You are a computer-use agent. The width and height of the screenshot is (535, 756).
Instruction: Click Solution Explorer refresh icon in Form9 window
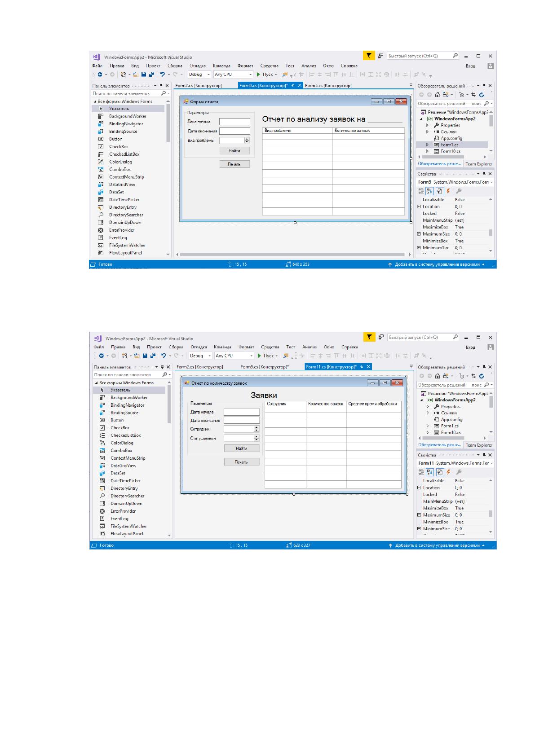pyautogui.click(x=482, y=94)
